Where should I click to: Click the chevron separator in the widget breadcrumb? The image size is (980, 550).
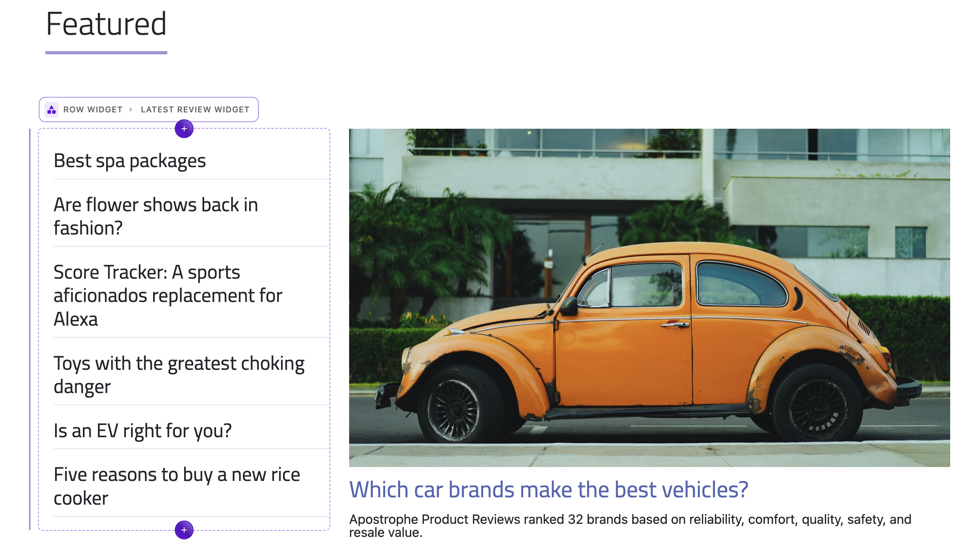coord(131,109)
